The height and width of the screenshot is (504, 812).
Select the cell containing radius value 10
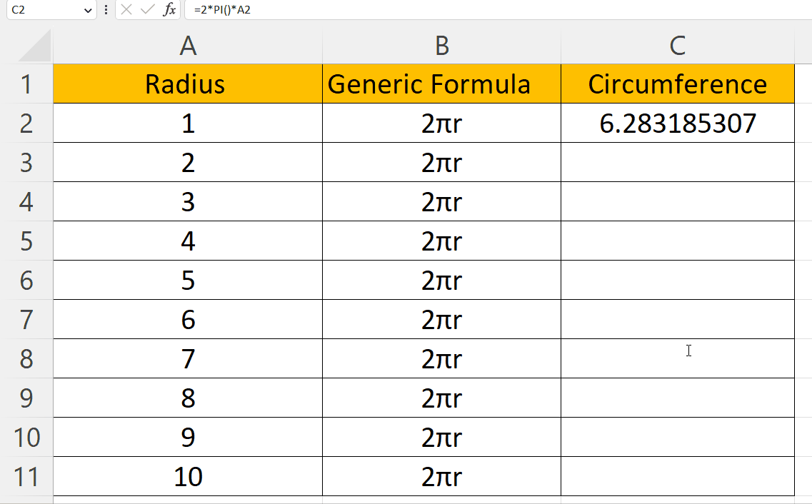[186, 476]
